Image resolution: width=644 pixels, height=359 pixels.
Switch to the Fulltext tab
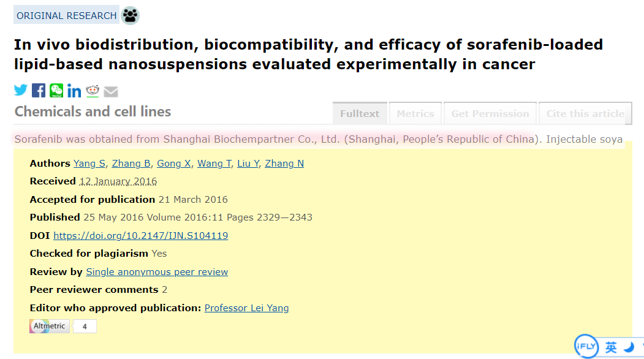tap(360, 113)
